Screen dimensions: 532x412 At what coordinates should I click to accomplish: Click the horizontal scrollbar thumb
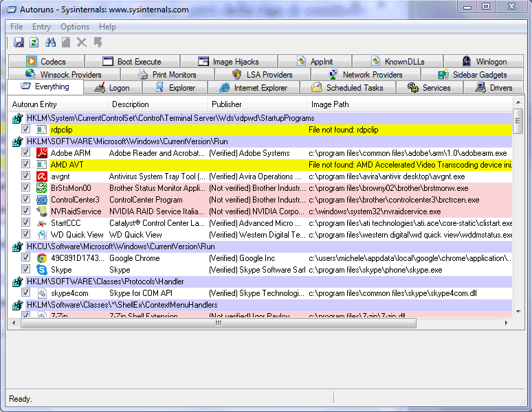click(x=219, y=323)
